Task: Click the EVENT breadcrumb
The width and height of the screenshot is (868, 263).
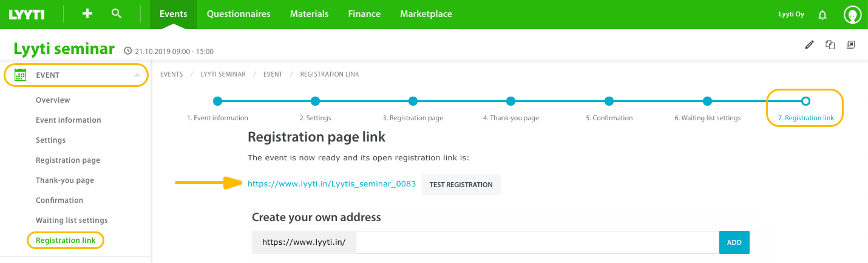Action: pos(273,74)
